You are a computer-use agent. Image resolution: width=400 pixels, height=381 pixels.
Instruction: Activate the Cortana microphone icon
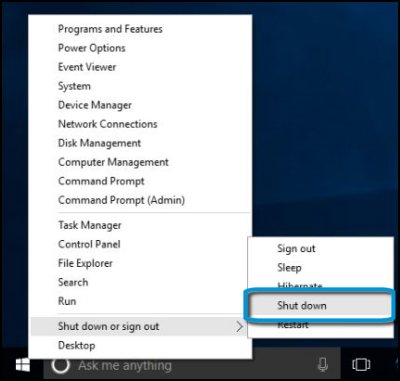coord(323,365)
